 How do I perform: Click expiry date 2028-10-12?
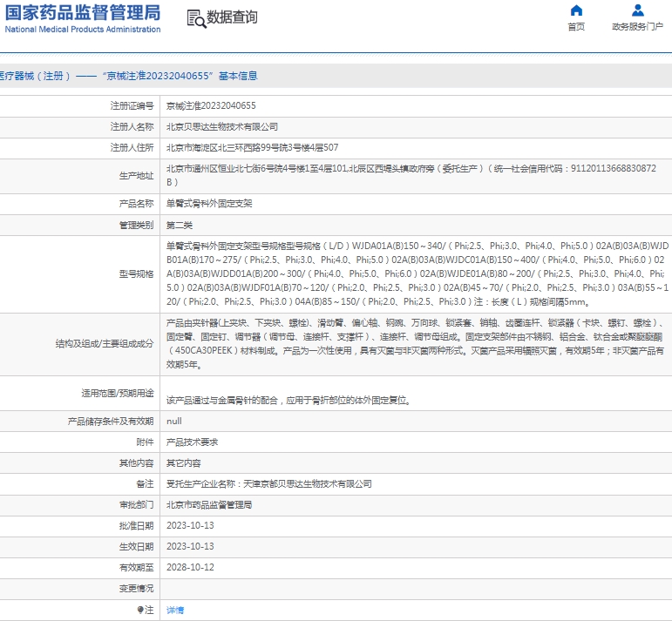(x=190, y=568)
